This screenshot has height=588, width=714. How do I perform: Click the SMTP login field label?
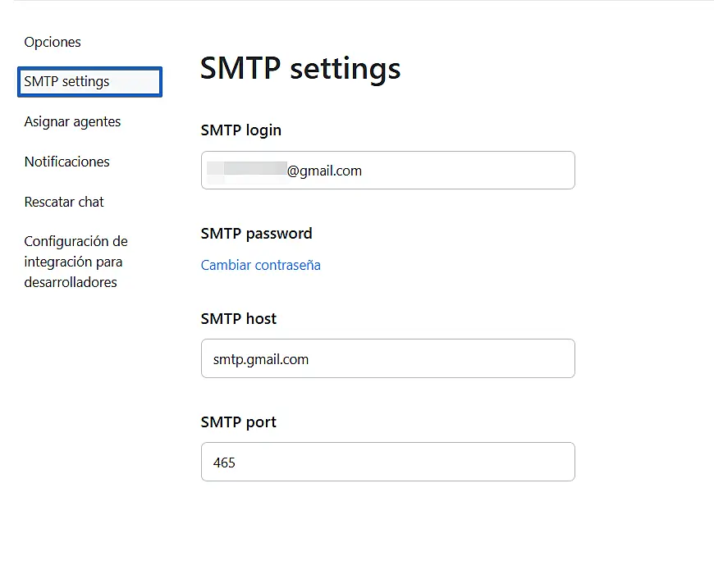tap(240, 130)
